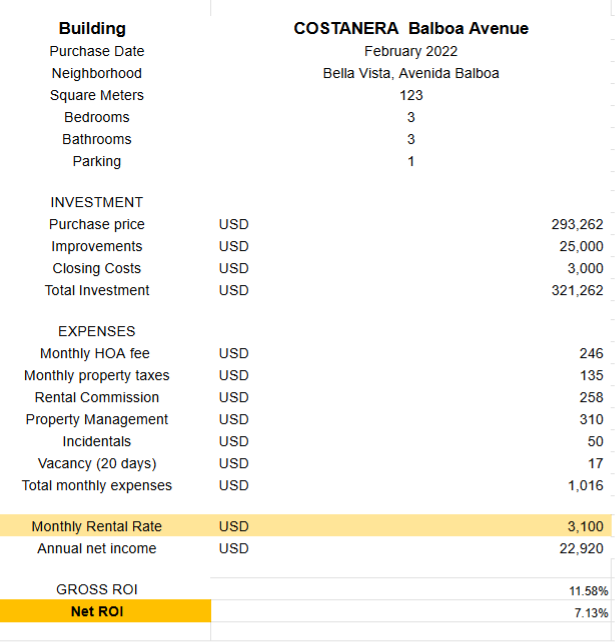Image resolution: width=616 pixels, height=642 pixels.
Task: Click 'Bella Vista, Avenida Balboa' cell
Action: (411, 73)
